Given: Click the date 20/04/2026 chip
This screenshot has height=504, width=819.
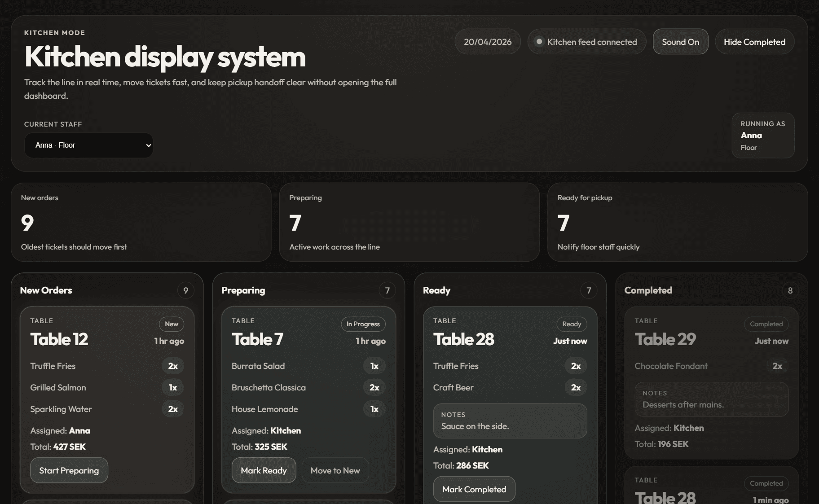Looking at the screenshot, I should [x=487, y=41].
